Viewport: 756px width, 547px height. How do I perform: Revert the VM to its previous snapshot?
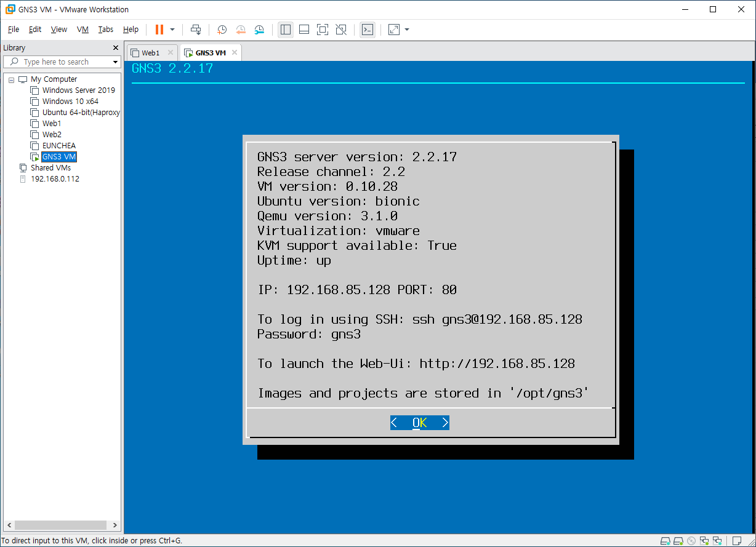pos(241,30)
